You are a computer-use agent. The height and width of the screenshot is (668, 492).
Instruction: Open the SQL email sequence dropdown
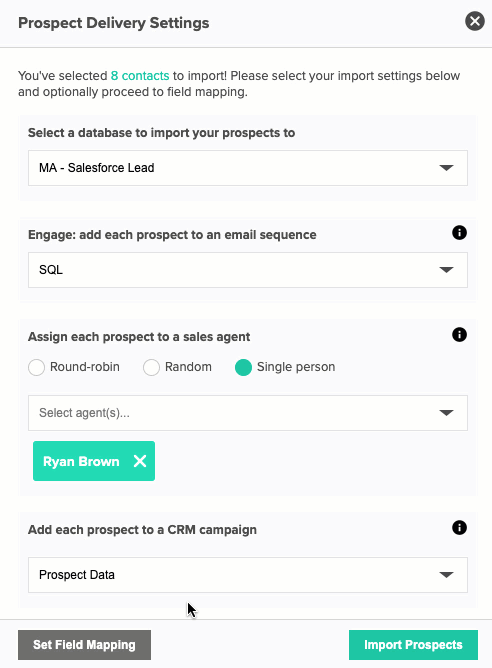click(x=248, y=270)
